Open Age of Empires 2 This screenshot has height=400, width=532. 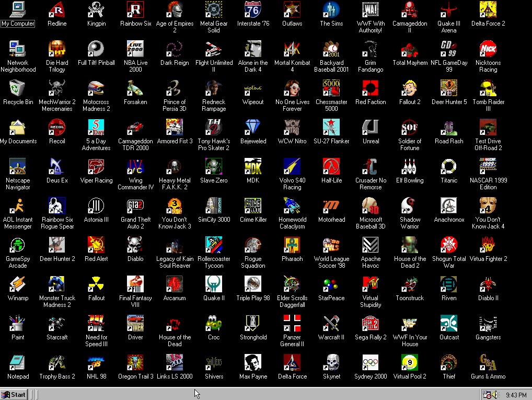(x=175, y=10)
